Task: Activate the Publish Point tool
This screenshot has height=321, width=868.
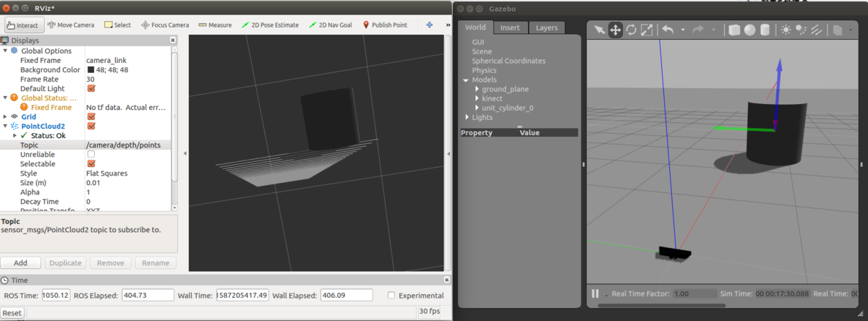Action: [x=384, y=25]
